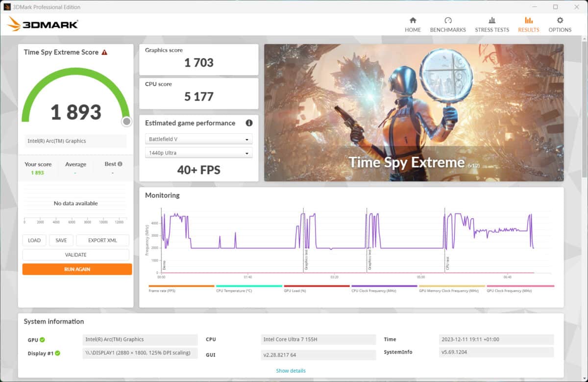Click the 40+ FPS estimate text
Screen dimensions: 588x382
click(199, 171)
